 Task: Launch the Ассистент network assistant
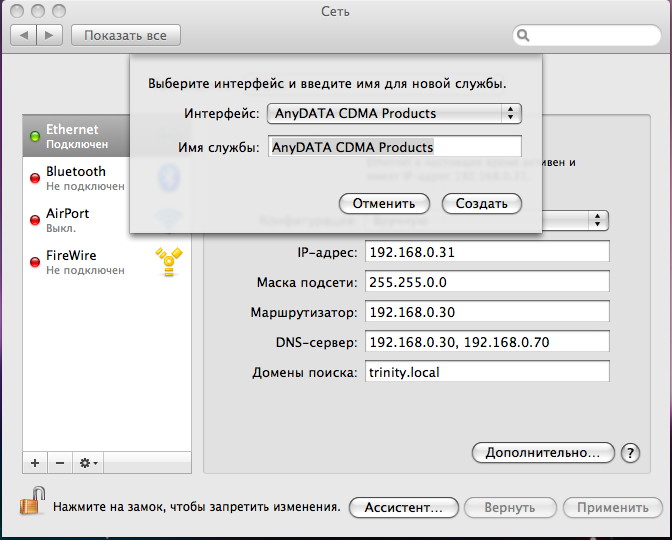click(x=403, y=507)
